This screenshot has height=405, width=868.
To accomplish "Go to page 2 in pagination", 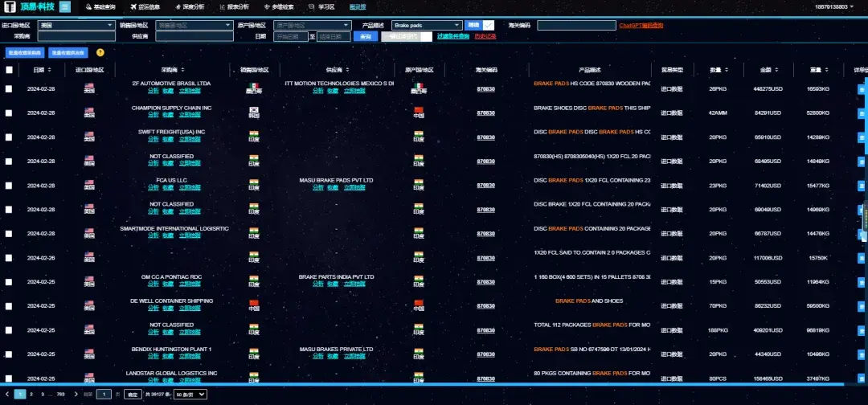I will (31, 395).
